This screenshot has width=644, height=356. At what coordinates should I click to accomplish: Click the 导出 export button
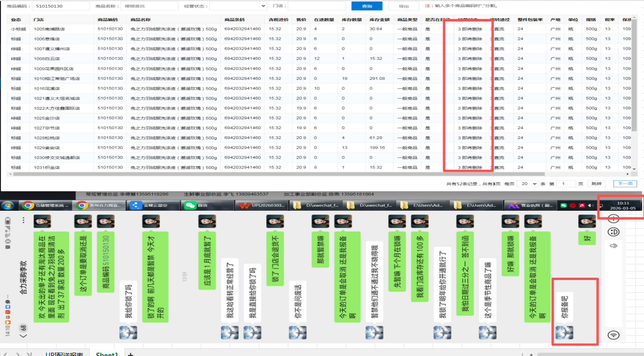point(403,6)
